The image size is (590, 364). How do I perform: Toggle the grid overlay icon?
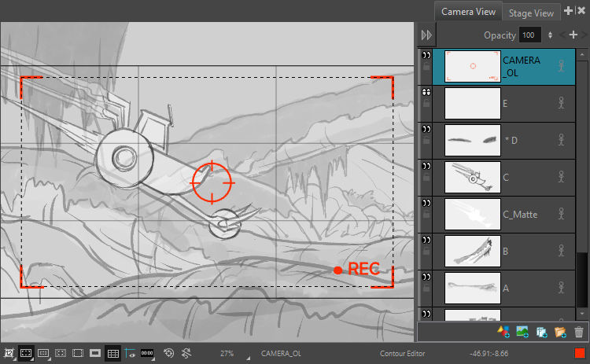point(112,354)
